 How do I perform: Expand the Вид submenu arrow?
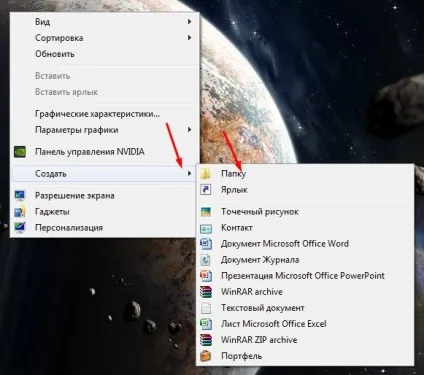(189, 22)
